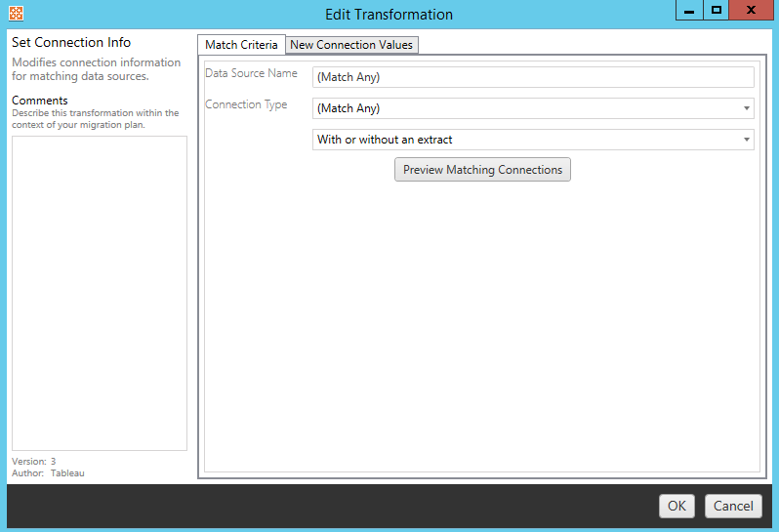Click the Connection Type label
The width and height of the screenshot is (779, 532).
click(246, 104)
